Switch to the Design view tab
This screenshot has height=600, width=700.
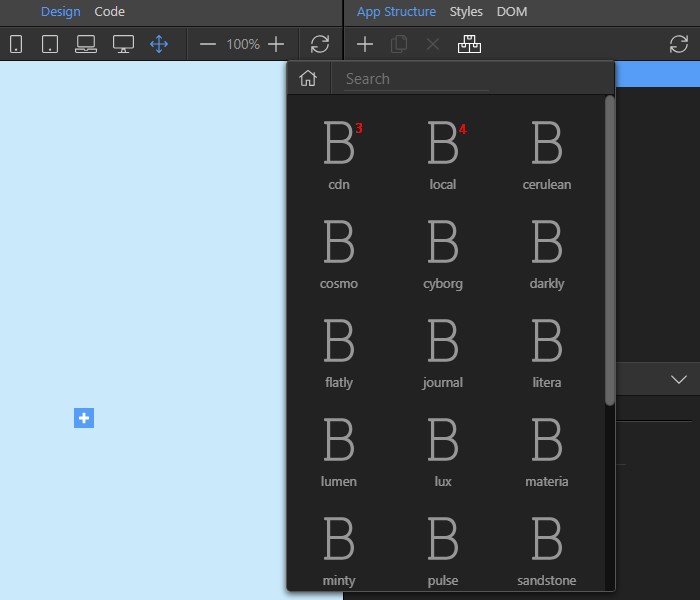click(61, 12)
